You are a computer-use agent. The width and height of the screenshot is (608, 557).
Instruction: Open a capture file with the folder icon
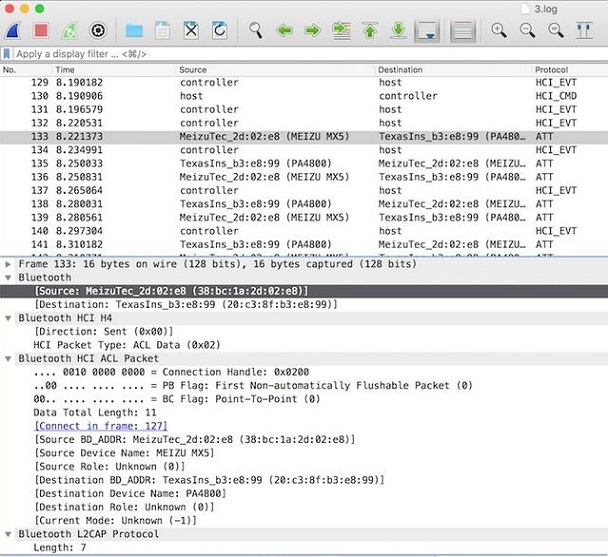click(133, 30)
